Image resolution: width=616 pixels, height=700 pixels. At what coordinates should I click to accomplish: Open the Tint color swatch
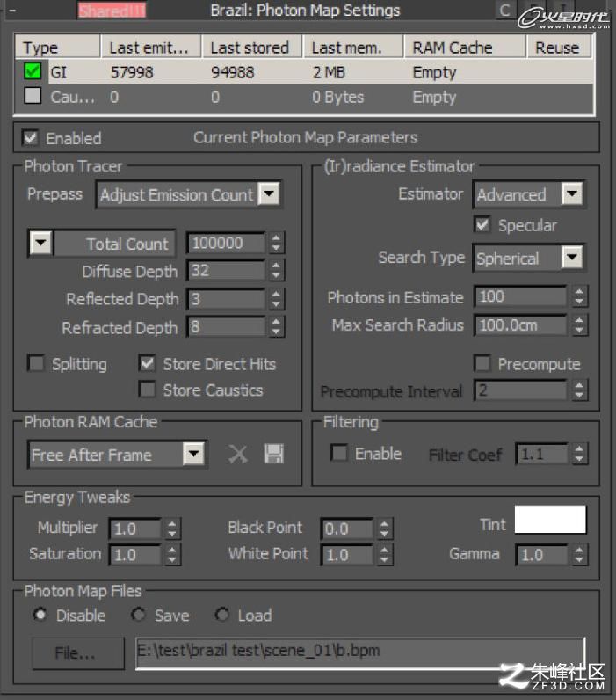tap(550, 519)
